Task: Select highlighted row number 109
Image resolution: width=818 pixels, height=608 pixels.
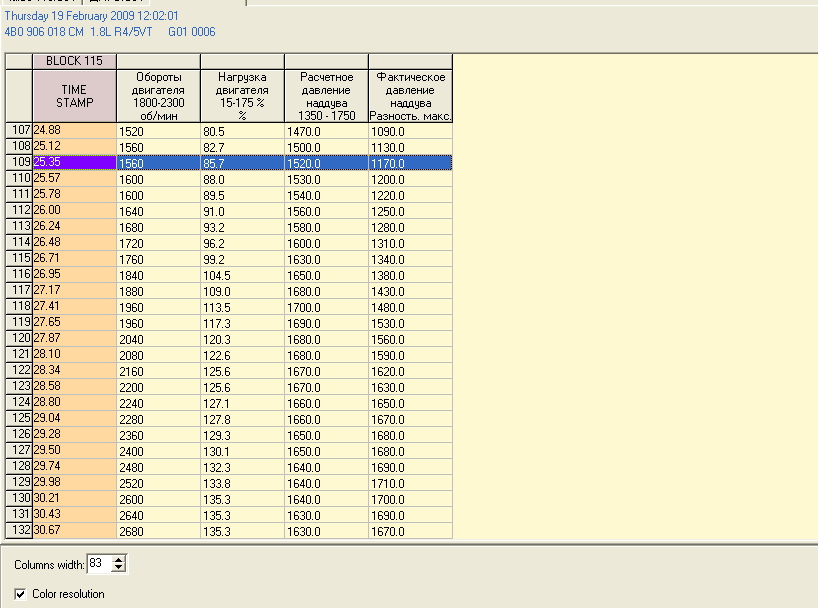Action: 19,163
